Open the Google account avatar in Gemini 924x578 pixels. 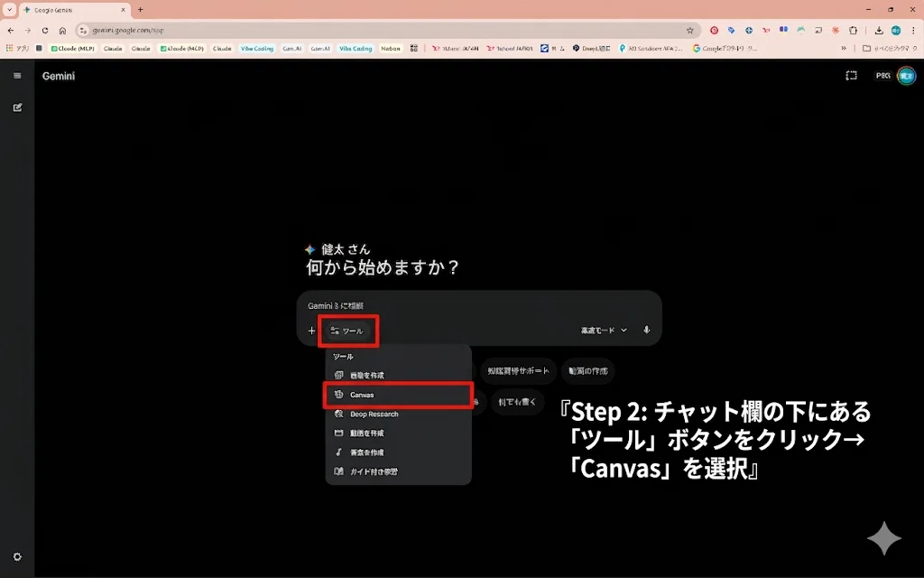tap(906, 76)
